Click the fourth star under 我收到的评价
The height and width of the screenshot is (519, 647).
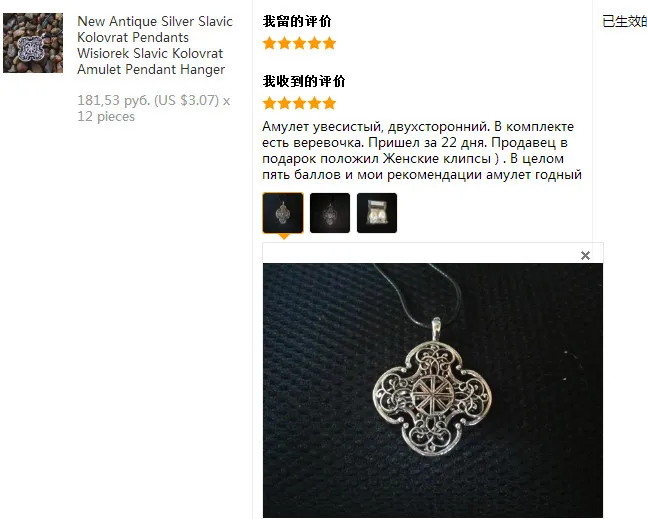click(x=314, y=103)
